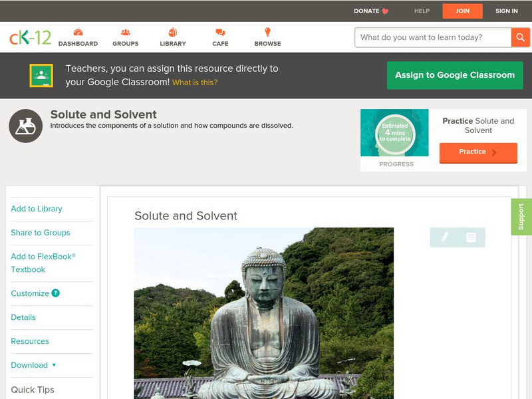Click the orange JOIN button
Image resolution: width=532 pixels, height=399 pixels.
[x=462, y=11]
